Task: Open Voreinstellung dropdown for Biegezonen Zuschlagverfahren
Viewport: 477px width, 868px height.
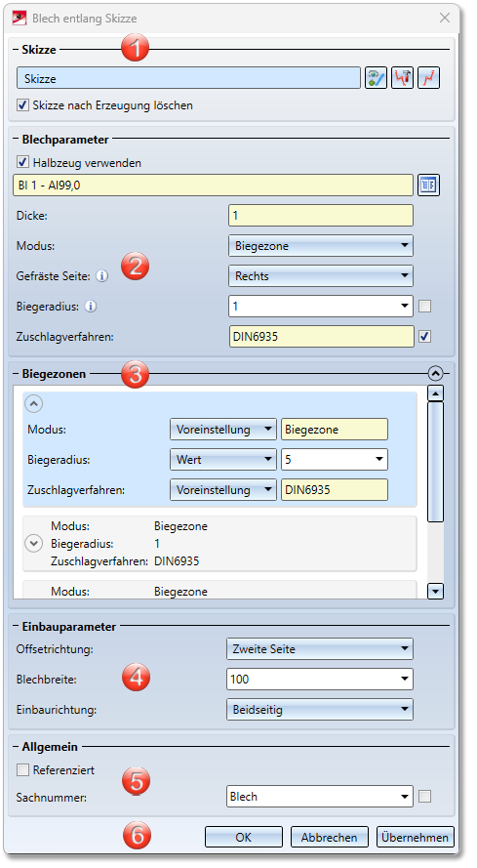Action: tap(223, 490)
